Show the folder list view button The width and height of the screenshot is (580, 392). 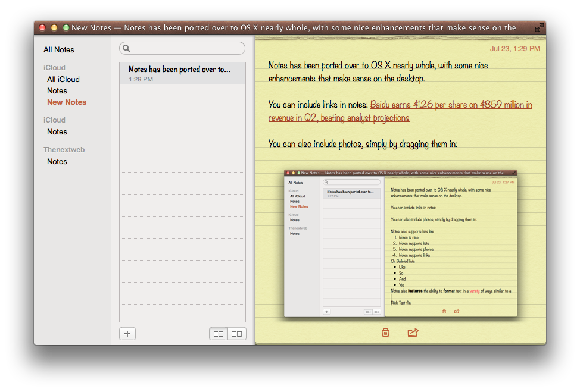coord(219,334)
